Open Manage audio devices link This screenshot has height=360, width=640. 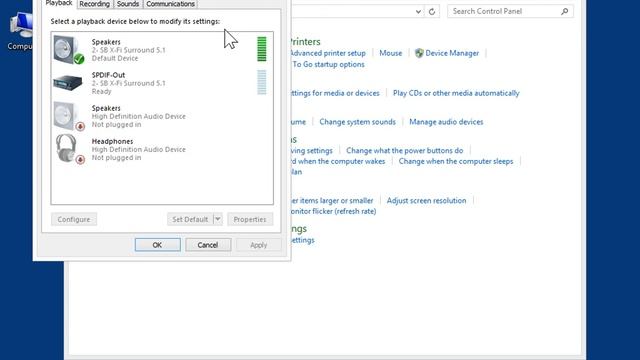pos(446,122)
